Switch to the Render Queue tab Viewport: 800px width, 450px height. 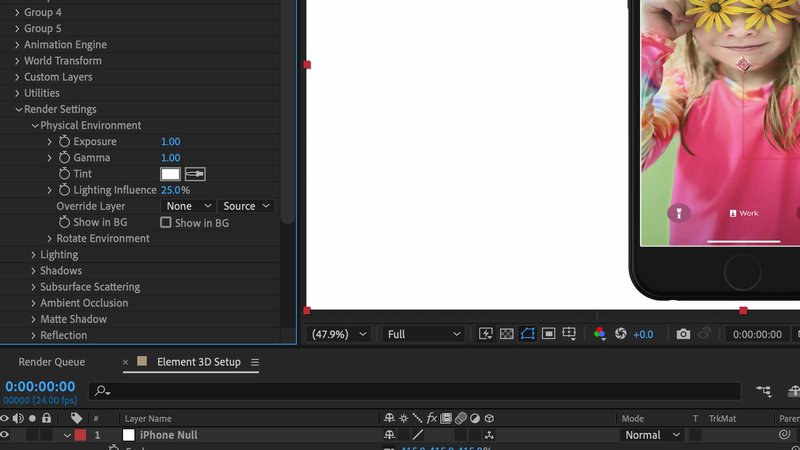click(52, 362)
